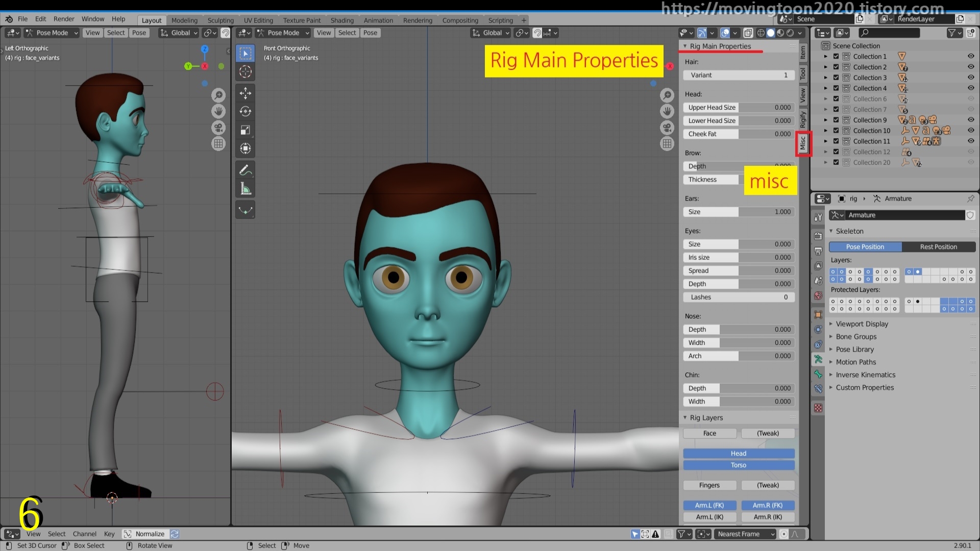Click zoom icon in front viewport
The height and width of the screenshot is (551, 980).
pos(667,95)
